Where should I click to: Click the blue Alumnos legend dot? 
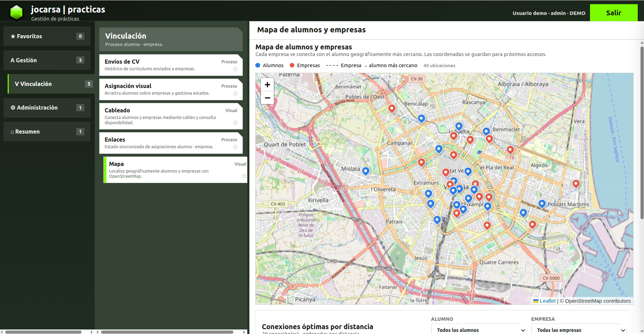(258, 65)
